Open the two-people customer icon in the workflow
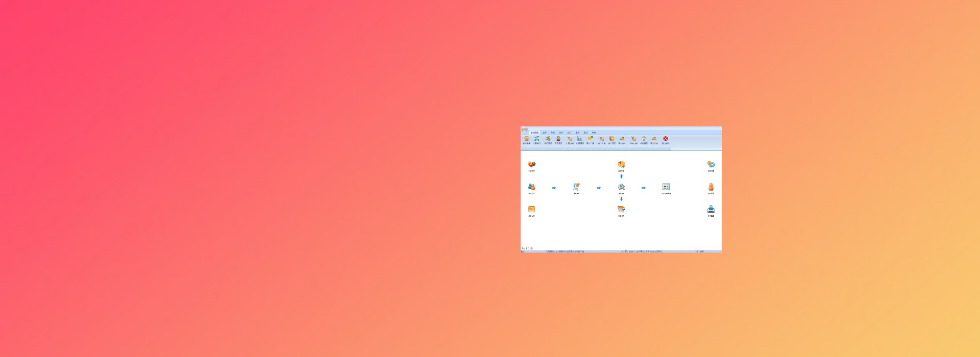The image size is (980, 357). [x=531, y=188]
